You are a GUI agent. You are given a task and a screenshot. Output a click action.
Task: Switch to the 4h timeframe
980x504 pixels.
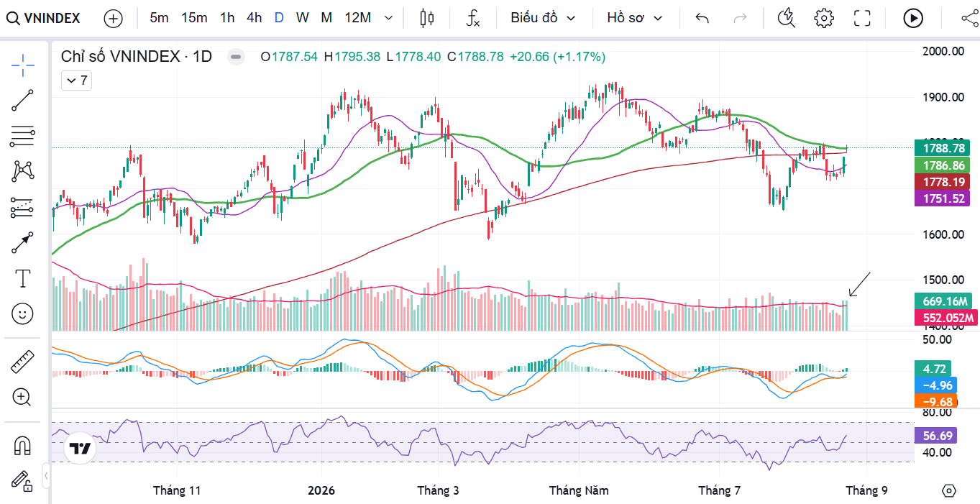click(254, 18)
